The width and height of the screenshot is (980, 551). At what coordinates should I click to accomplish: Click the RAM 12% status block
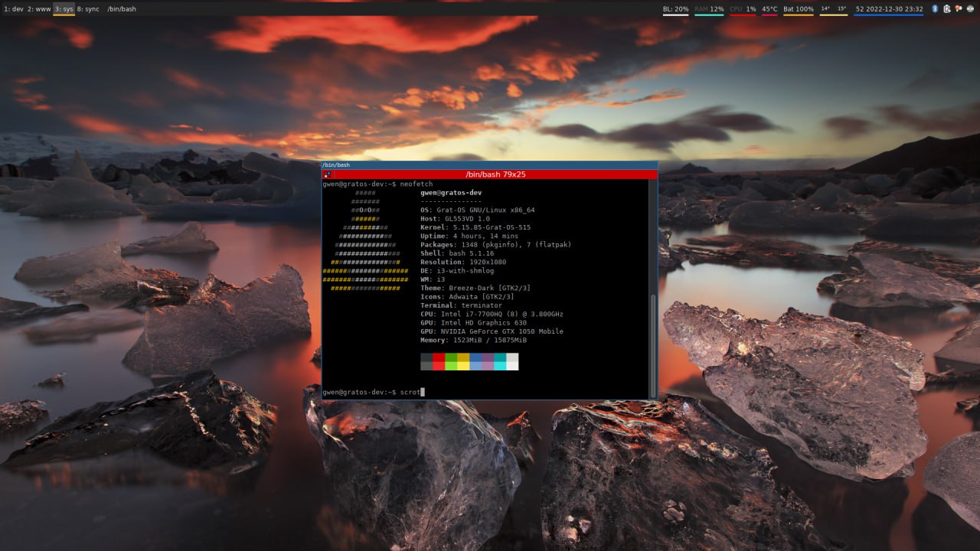coord(709,9)
